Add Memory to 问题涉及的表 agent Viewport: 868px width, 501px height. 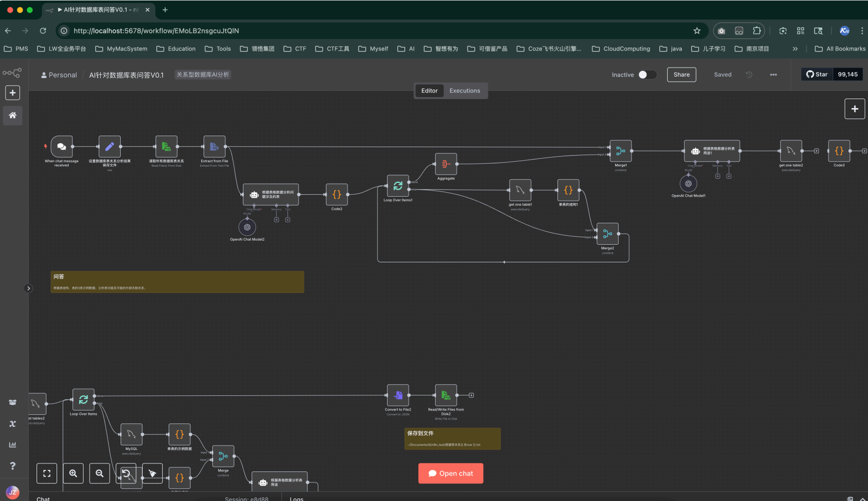276,220
